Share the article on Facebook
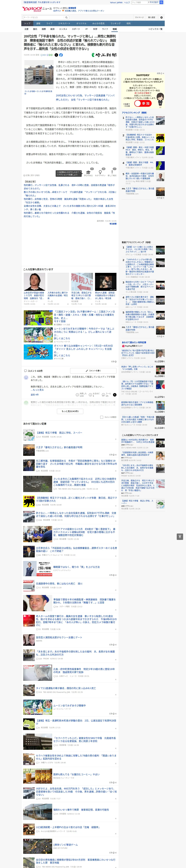 tap(61, 55)
